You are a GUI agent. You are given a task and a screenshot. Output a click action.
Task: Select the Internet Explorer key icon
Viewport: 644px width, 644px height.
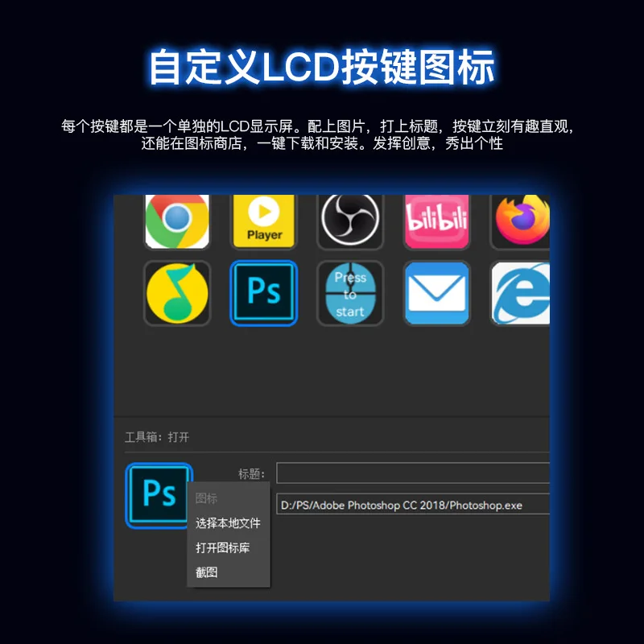[x=521, y=293]
